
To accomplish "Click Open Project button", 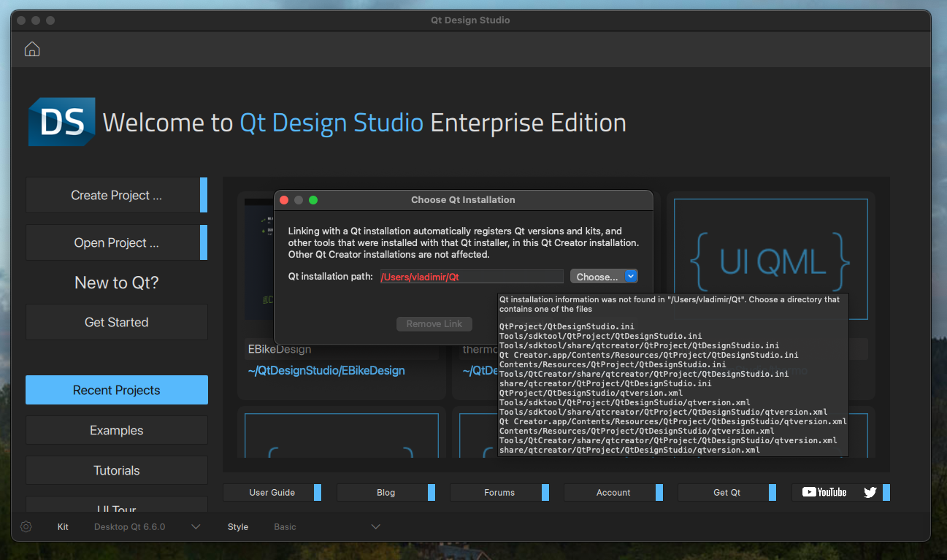I will [x=117, y=242].
